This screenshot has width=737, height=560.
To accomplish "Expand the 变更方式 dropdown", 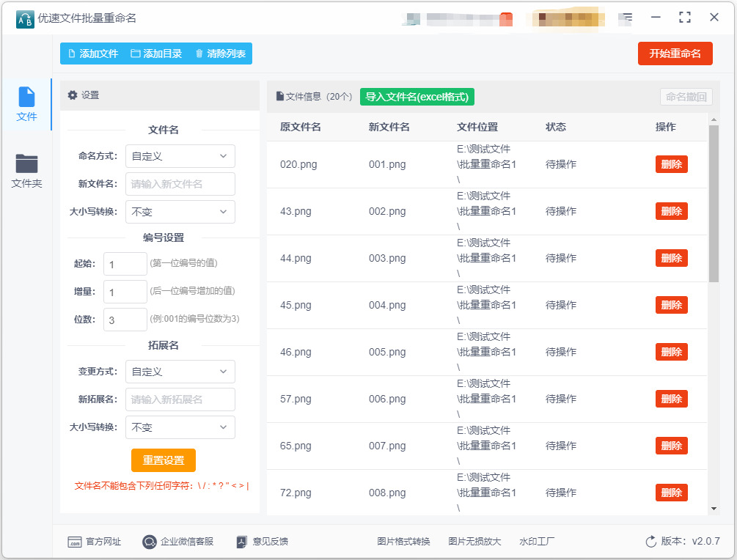I will click(x=180, y=372).
